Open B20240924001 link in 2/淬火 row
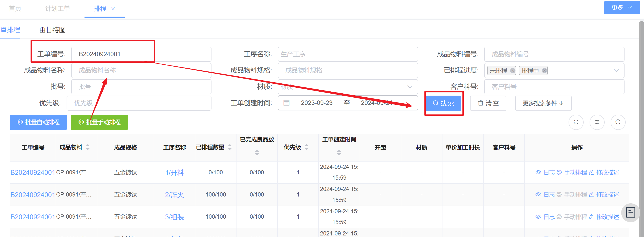 click(x=33, y=195)
